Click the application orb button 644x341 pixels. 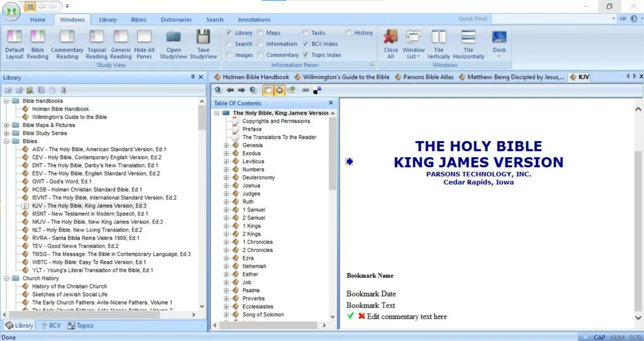(11, 11)
